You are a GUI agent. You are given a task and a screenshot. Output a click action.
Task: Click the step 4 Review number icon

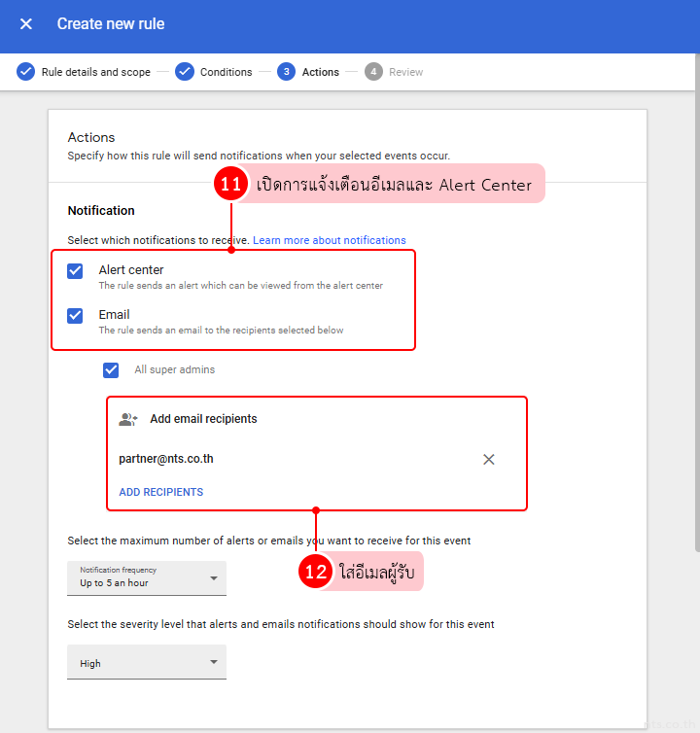coord(373,72)
